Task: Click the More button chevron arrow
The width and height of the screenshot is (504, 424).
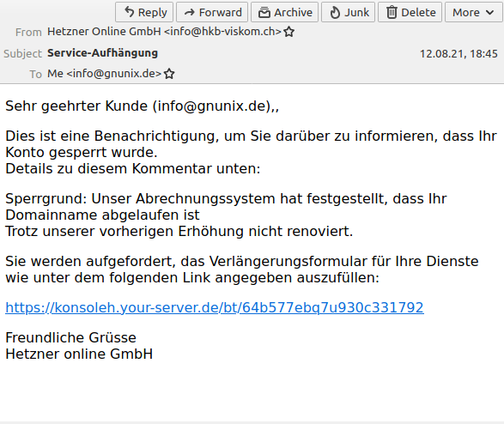Action: pyautogui.click(x=489, y=13)
